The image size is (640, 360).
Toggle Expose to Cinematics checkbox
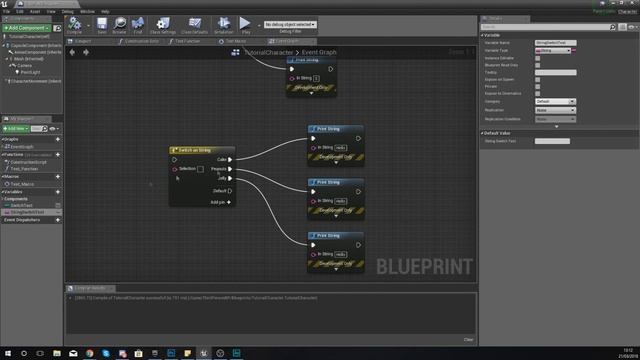538,93
